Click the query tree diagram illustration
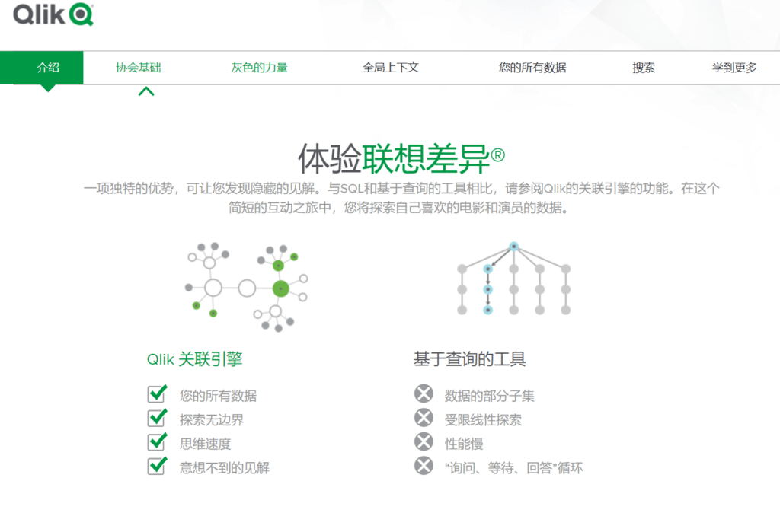This screenshot has height=532, width=780. (514, 279)
